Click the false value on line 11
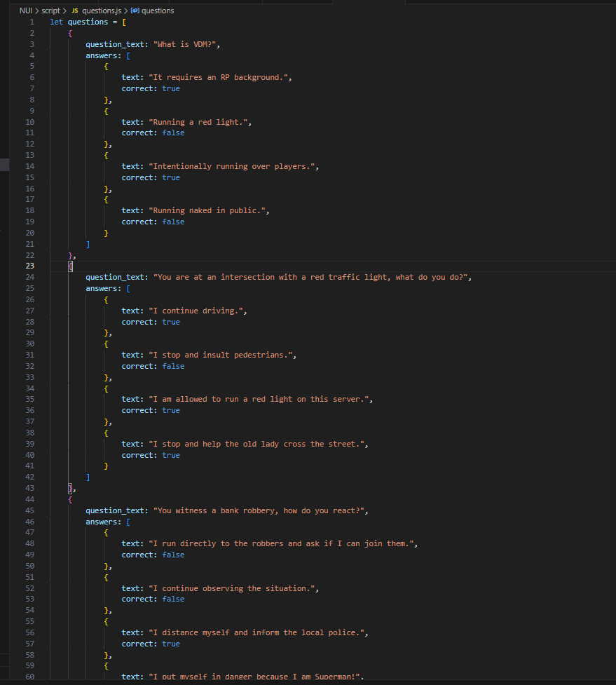616x685 pixels. [x=173, y=133]
